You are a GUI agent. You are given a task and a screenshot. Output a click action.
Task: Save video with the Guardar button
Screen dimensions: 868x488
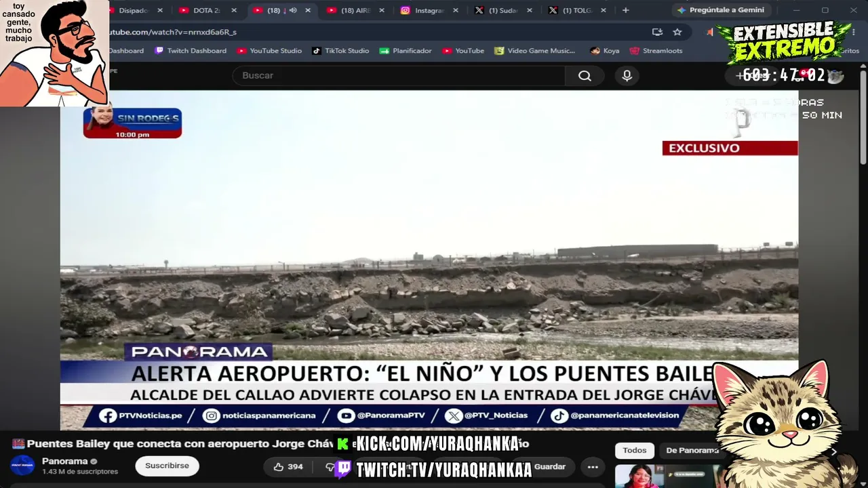[x=550, y=466]
